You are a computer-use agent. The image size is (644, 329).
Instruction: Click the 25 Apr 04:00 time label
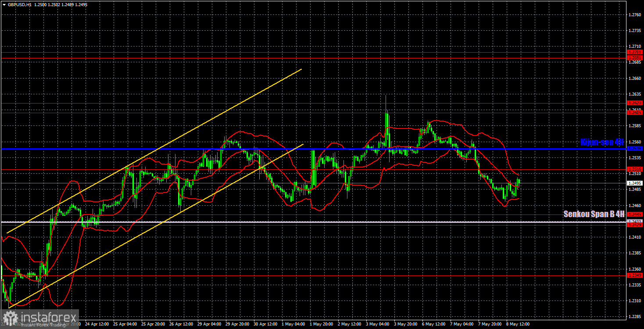tap(125, 324)
